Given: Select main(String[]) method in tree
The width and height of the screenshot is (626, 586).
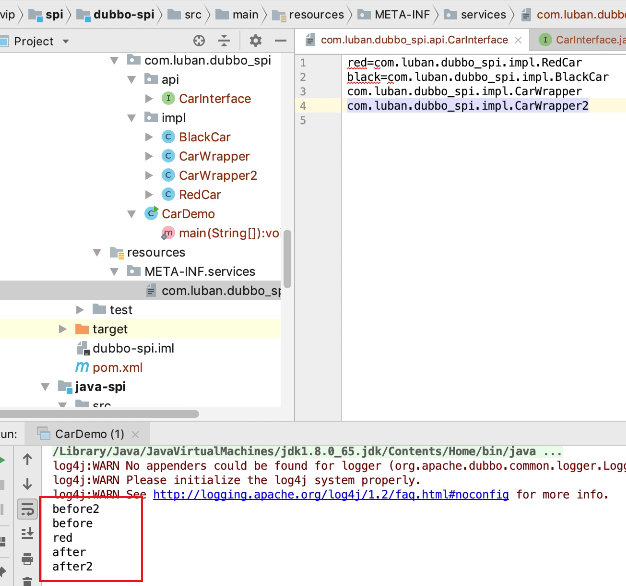Looking at the screenshot, I should (229, 233).
